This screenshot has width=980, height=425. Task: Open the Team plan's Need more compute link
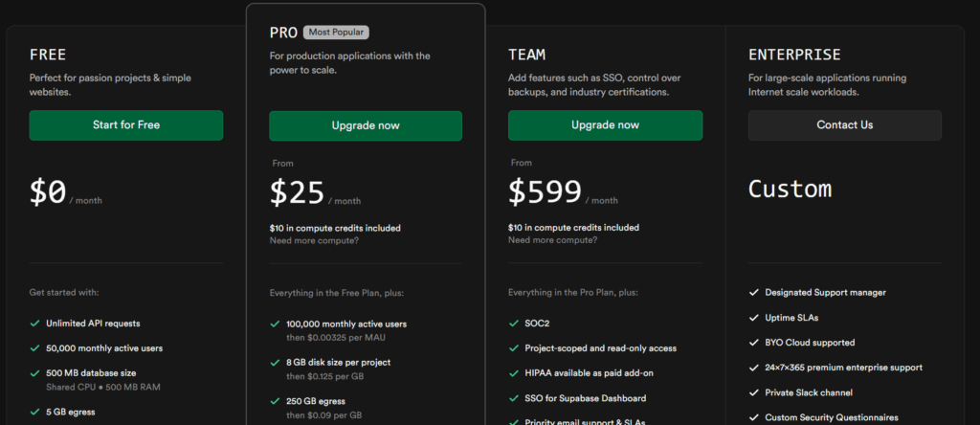(552, 240)
